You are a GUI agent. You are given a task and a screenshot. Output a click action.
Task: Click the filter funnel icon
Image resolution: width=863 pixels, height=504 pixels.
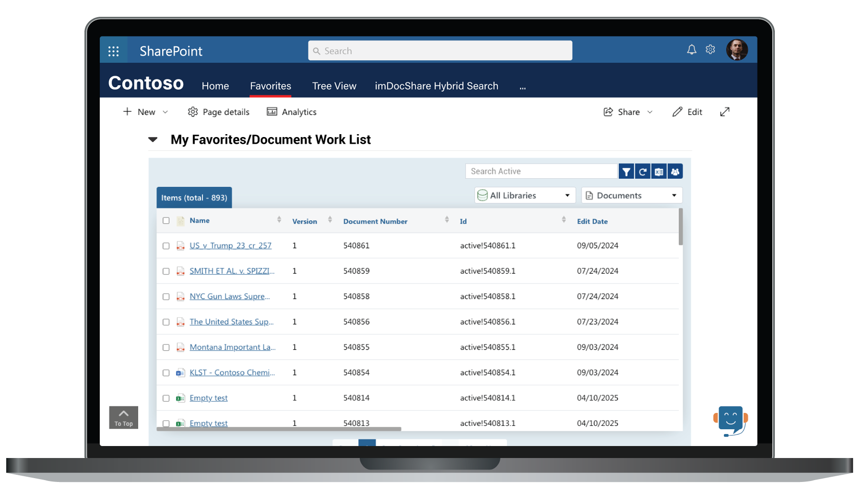[x=626, y=172]
